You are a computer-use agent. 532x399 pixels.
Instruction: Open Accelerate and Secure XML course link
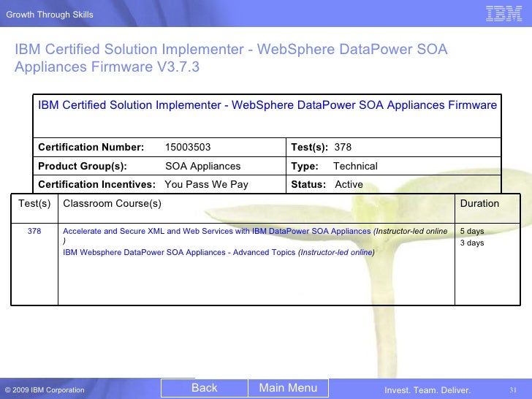(x=217, y=231)
